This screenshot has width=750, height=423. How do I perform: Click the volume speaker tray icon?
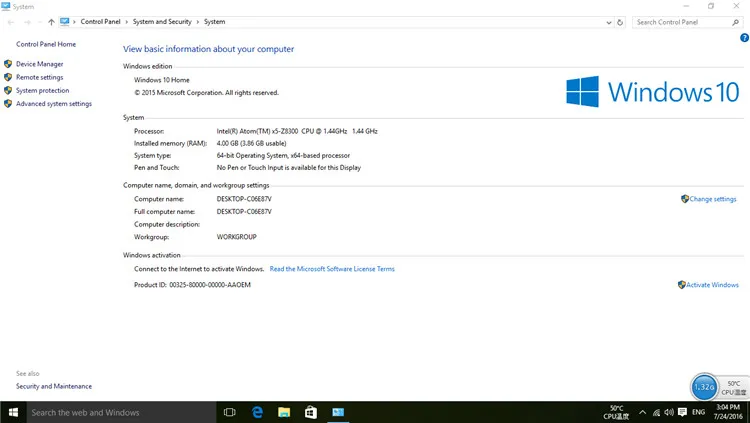[x=669, y=412]
